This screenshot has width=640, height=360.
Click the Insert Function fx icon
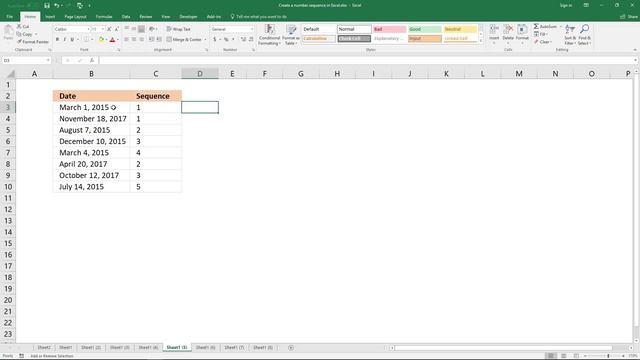pyautogui.click(x=92, y=60)
